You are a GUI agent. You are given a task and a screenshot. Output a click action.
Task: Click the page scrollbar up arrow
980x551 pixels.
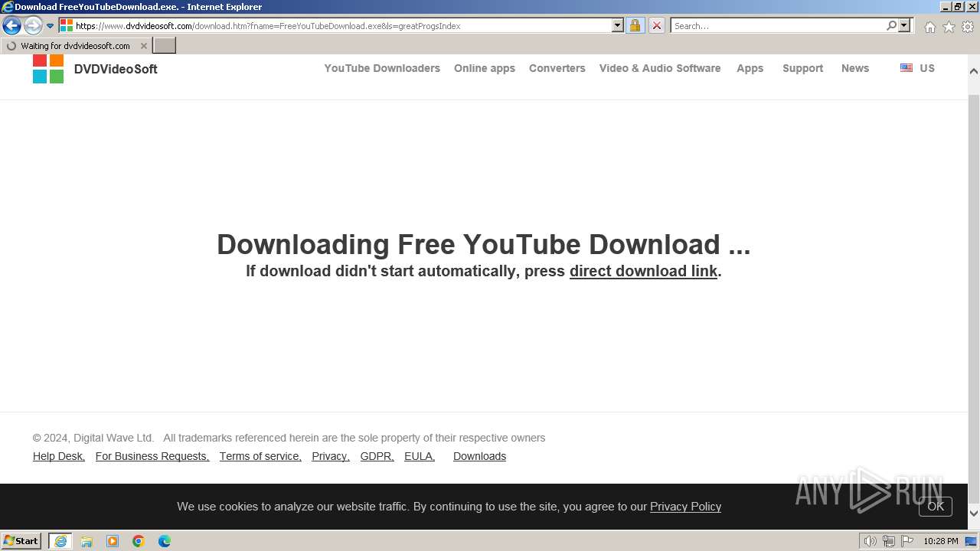(x=974, y=70)
